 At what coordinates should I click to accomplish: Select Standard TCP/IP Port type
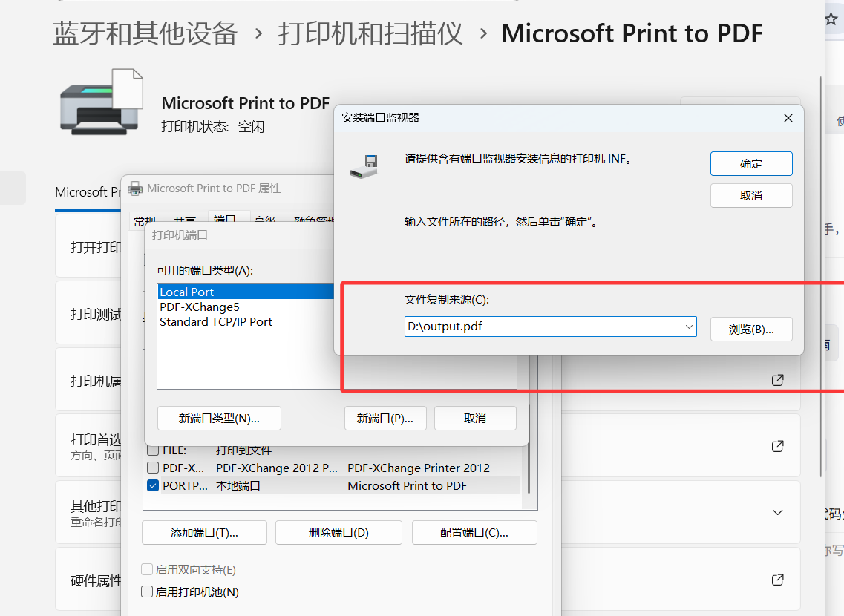coord(216,321)
